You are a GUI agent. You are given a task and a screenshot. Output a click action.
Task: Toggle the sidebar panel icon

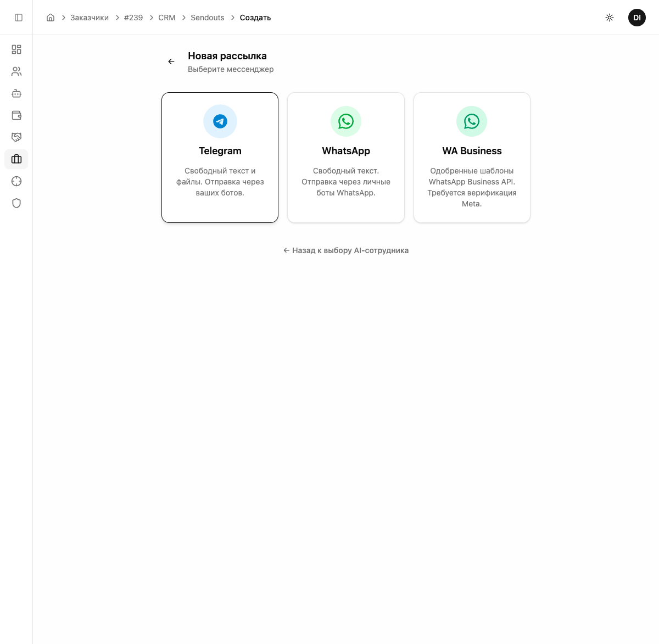click(x=19, y=18)
